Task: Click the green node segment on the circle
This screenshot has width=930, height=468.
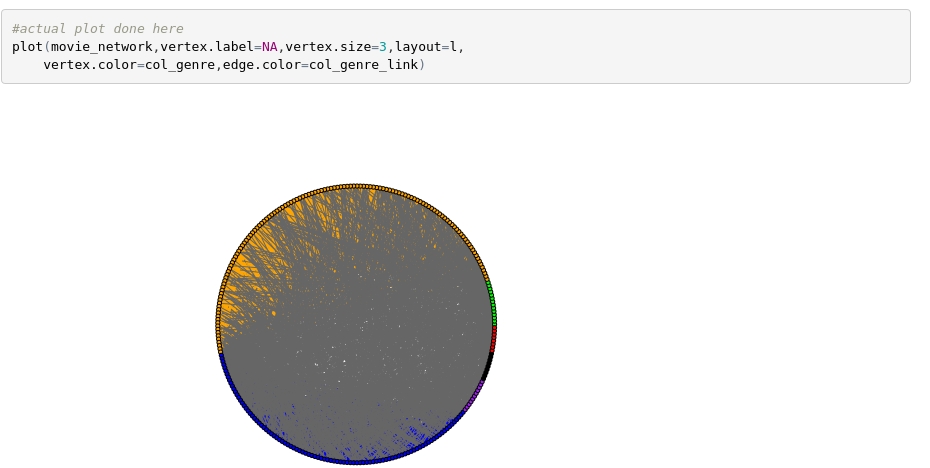Action: point(491,302)
